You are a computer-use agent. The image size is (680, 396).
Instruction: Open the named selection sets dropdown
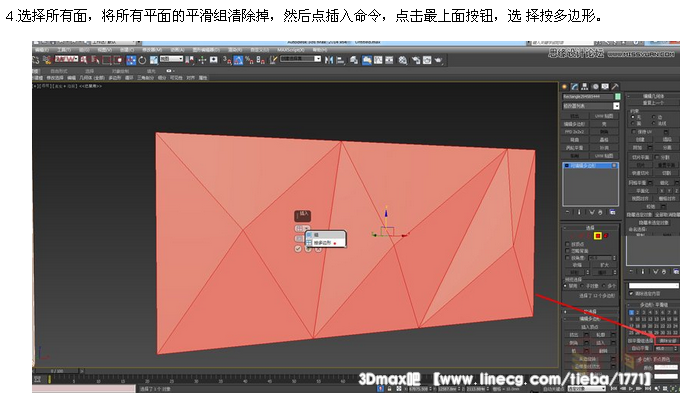point(300,59)
